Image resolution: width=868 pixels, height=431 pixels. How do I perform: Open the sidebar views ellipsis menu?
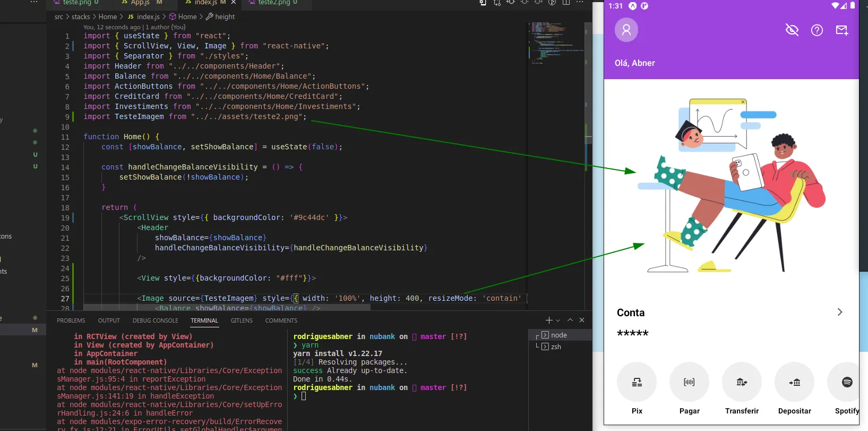34,2
